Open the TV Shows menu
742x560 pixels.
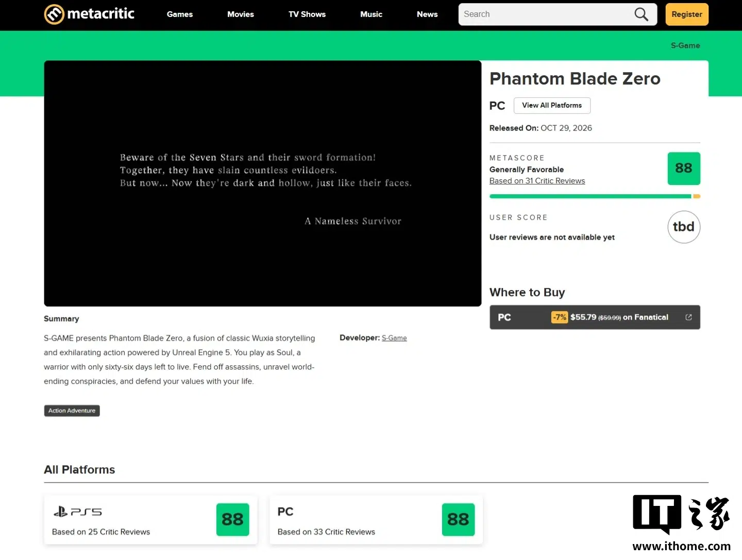pyautogui.click(x=307, y=14)
